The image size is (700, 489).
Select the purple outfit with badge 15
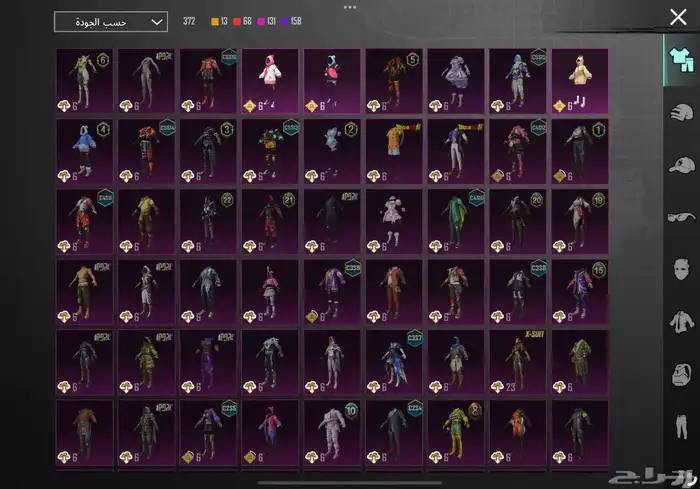point(579,292)
